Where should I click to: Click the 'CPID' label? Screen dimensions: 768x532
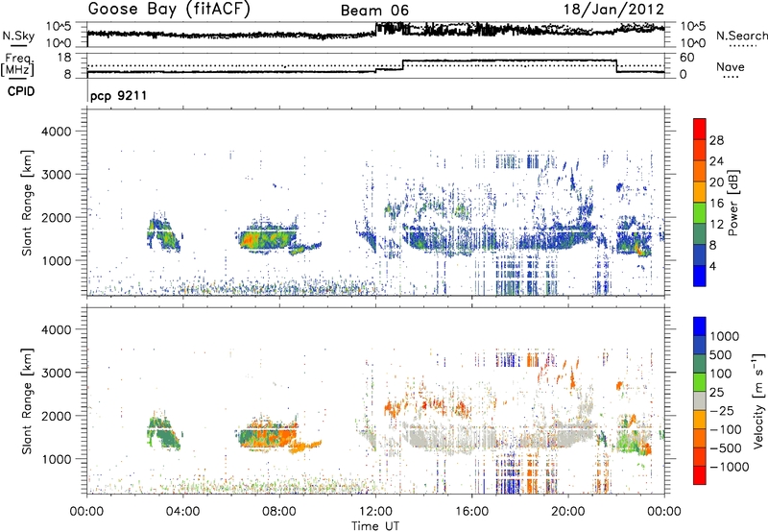(21, 91)
